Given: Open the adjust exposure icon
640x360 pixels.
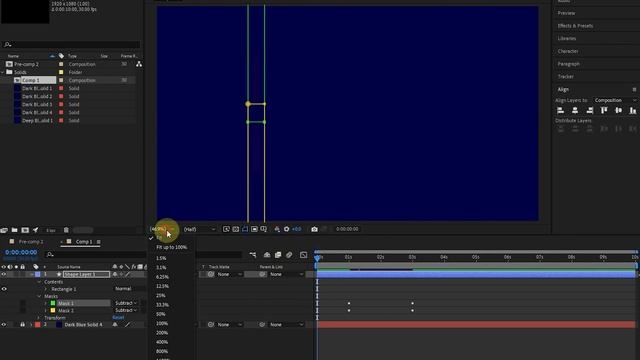Looking at the screenshot, I should 287,229.
